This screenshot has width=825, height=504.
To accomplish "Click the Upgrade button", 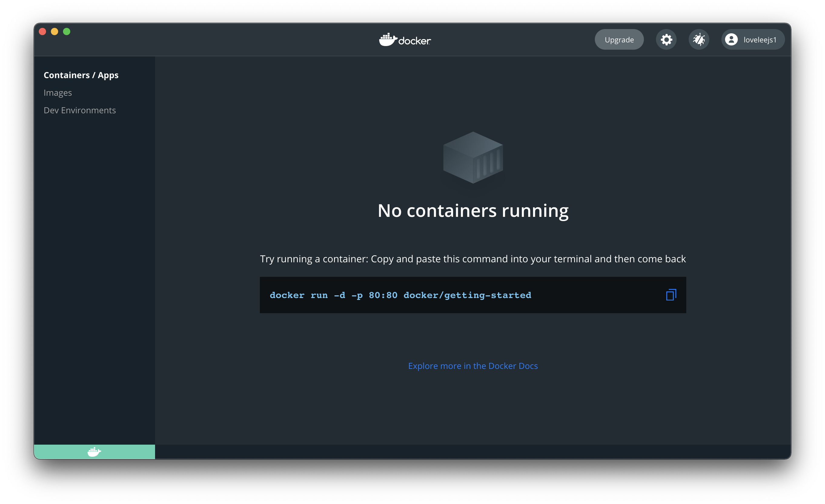I will click(619, 39).
